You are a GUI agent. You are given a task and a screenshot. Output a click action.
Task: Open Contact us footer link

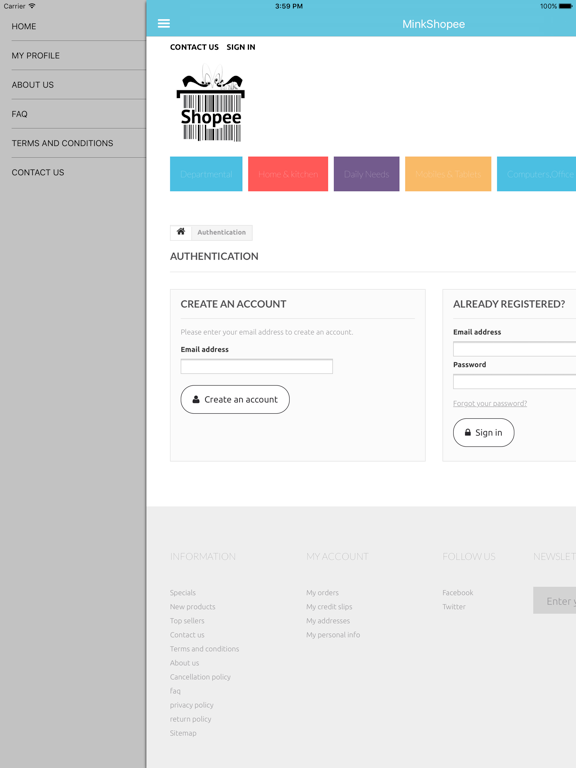pyautogui.click(x=187, y=635)
